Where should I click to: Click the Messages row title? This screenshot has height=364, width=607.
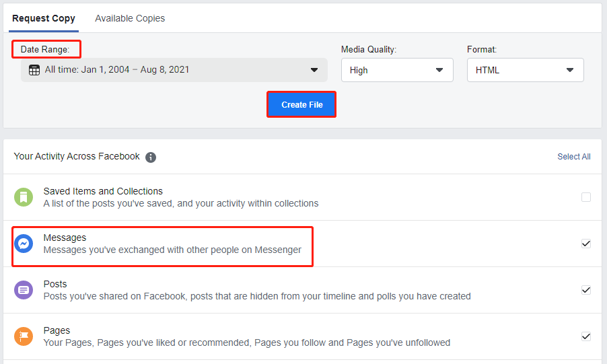coord(65,238)
